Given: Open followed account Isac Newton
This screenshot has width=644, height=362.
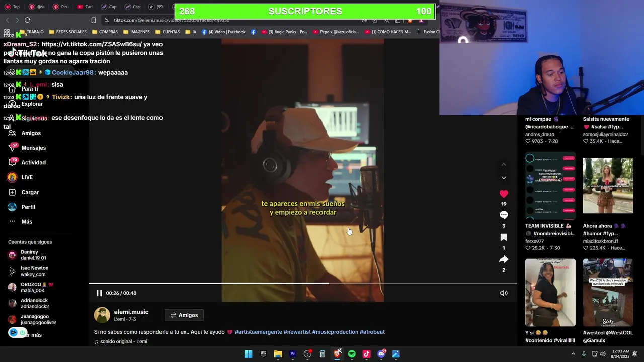Looking at the screenshot, I should 29,271.
